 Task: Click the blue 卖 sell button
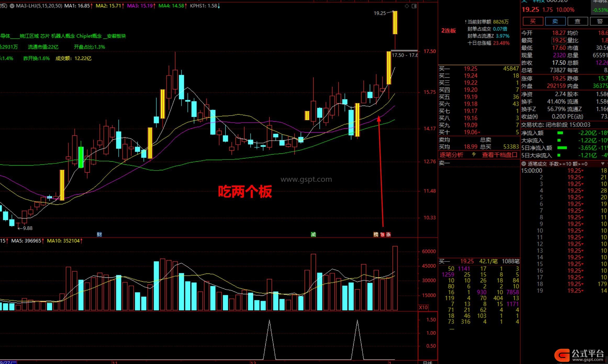(555, 21)
